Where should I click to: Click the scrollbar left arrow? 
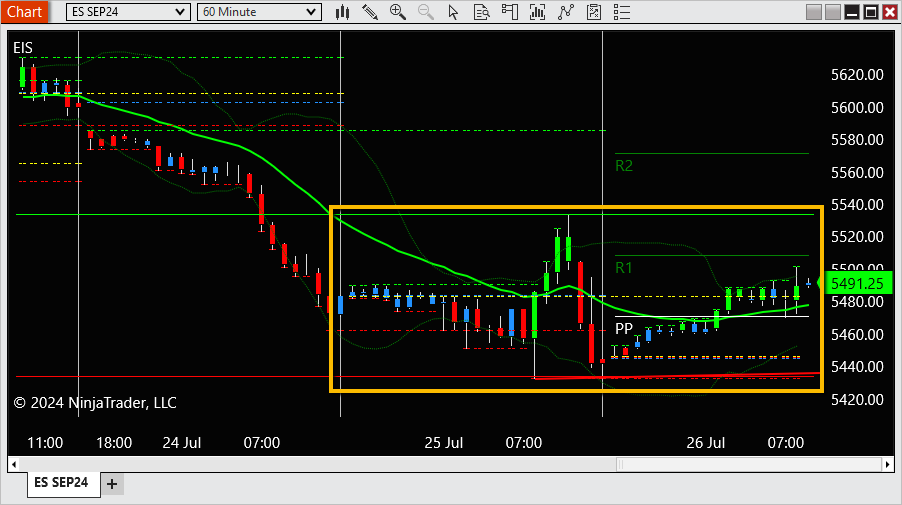click(14, 464)
